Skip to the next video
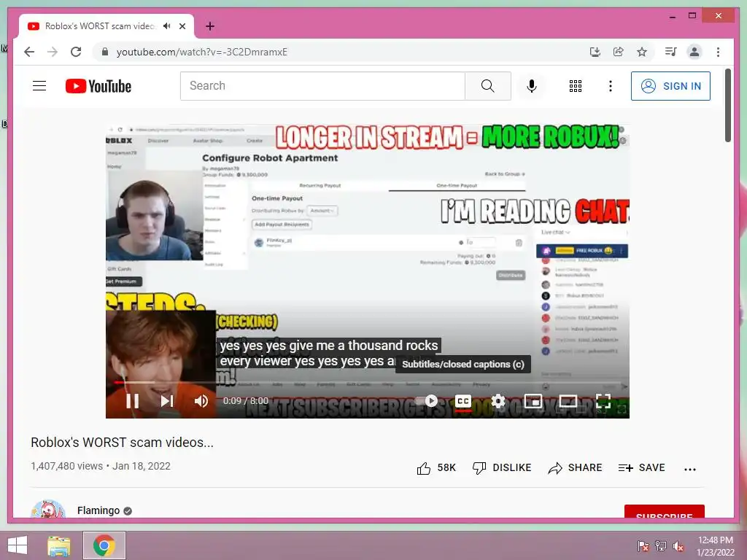 167,401
